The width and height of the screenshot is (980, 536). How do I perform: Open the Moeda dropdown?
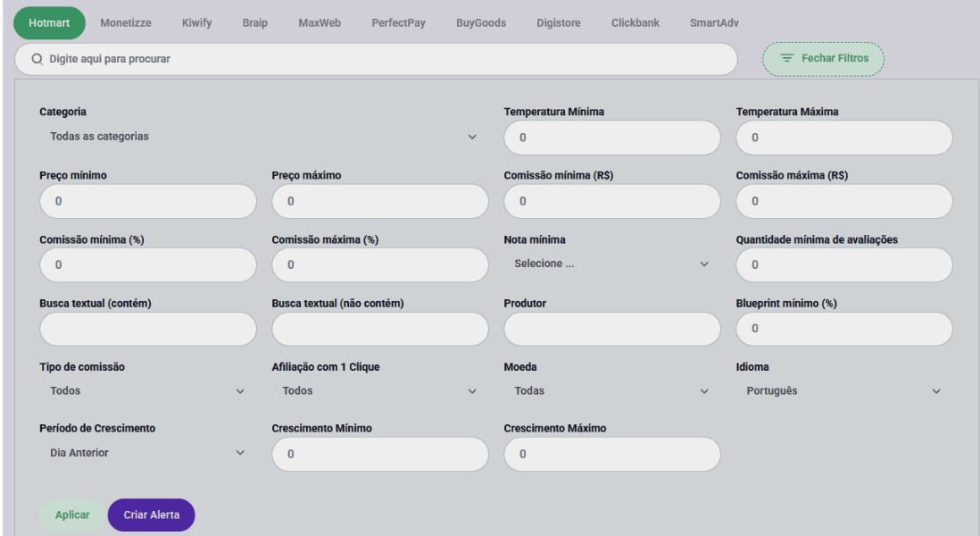pos(611,390)
